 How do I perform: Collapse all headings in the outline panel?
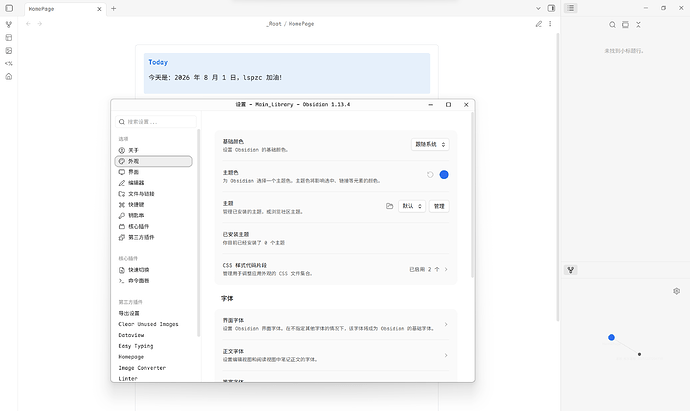639,25
